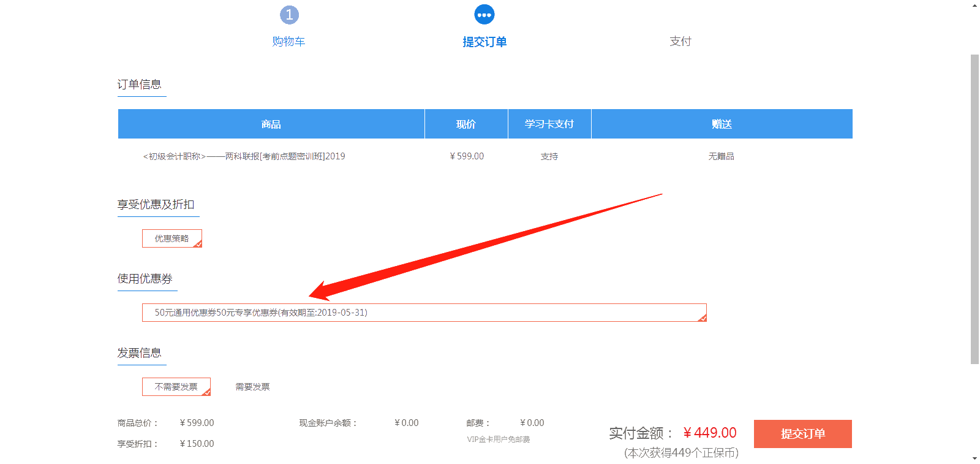This screenshot has height=464, width=980.
Task: Click the scrollbar down arrow
Action: tap(974, 458)
